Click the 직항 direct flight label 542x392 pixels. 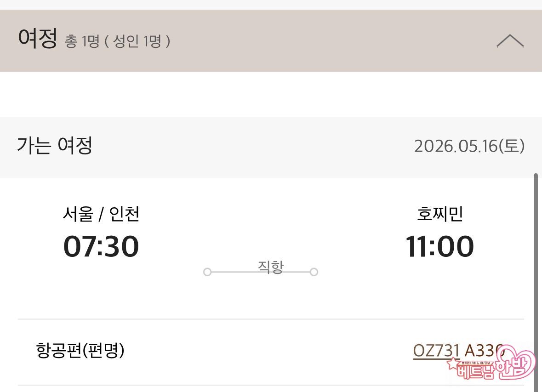tap(271, 267)
